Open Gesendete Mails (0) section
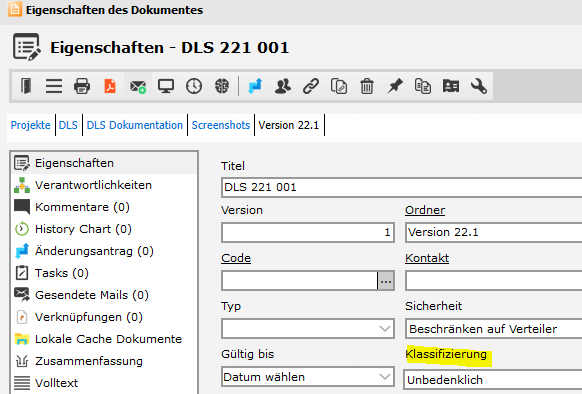Screen dimensions: 582x394 [x=104, y=295]
